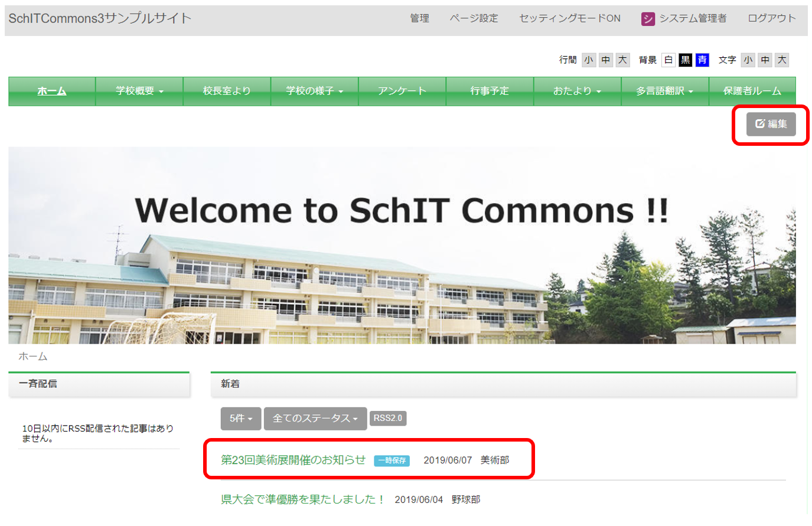Viewport: 812px width, 526px height.
Task: Click the system administrator avatar icon
Action: (x=648, y=19)
